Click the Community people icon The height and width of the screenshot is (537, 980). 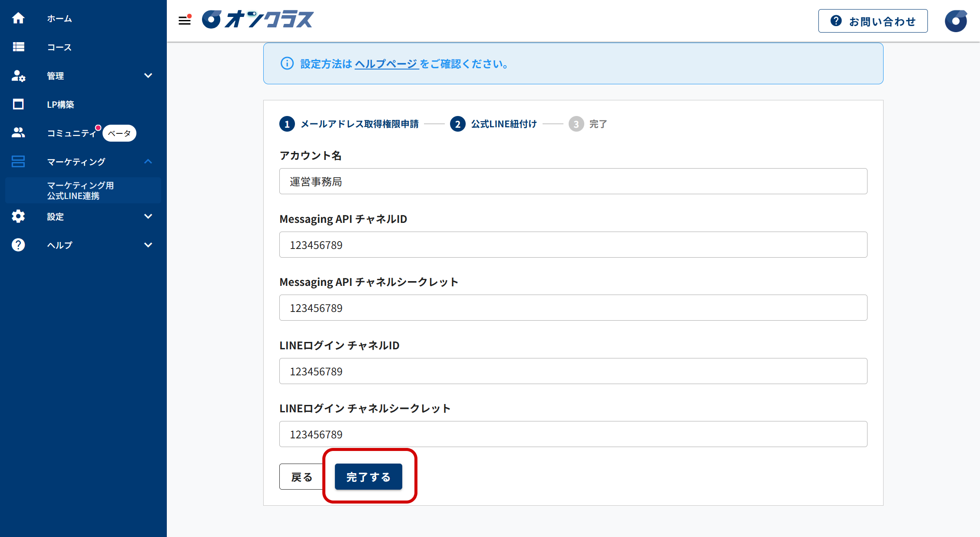click(x=18, y=133)
